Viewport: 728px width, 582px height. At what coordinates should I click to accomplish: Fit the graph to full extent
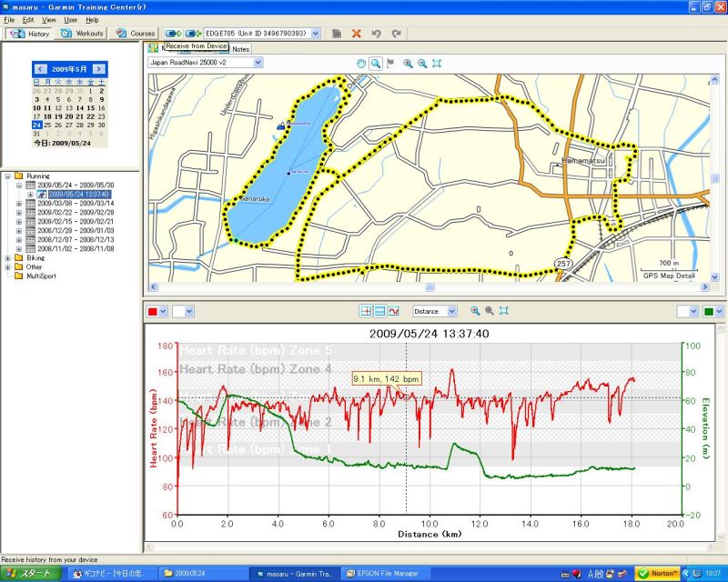504,311
